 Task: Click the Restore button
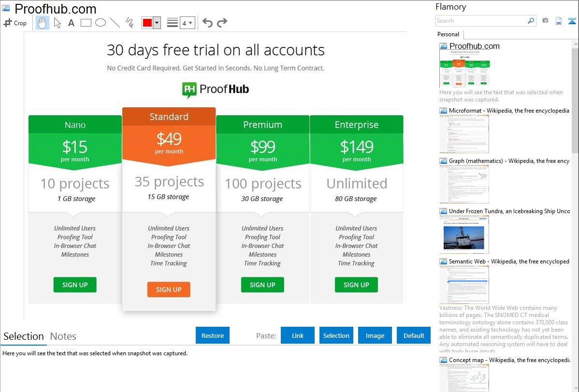tap(213, 335)
